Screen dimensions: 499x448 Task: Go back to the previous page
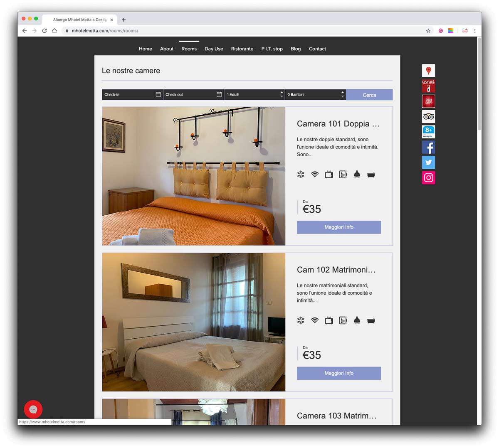[x=25, y=31]
